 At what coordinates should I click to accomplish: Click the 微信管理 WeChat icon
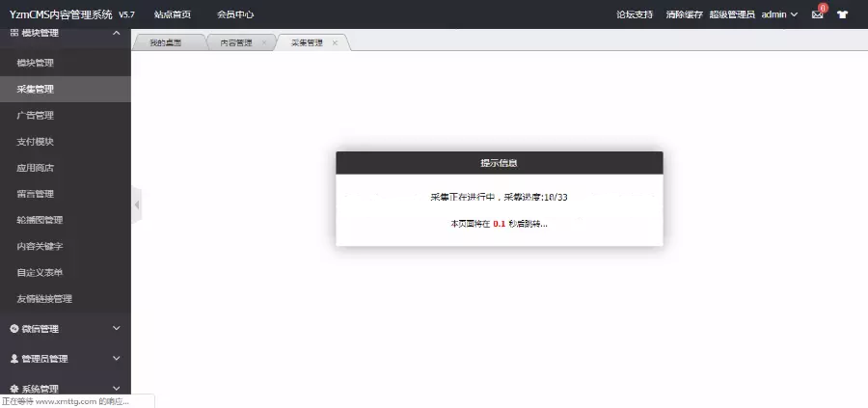[14, 328]
